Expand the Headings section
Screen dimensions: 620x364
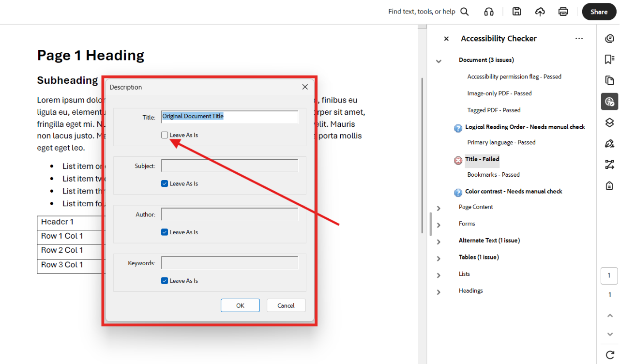point(439,292)
